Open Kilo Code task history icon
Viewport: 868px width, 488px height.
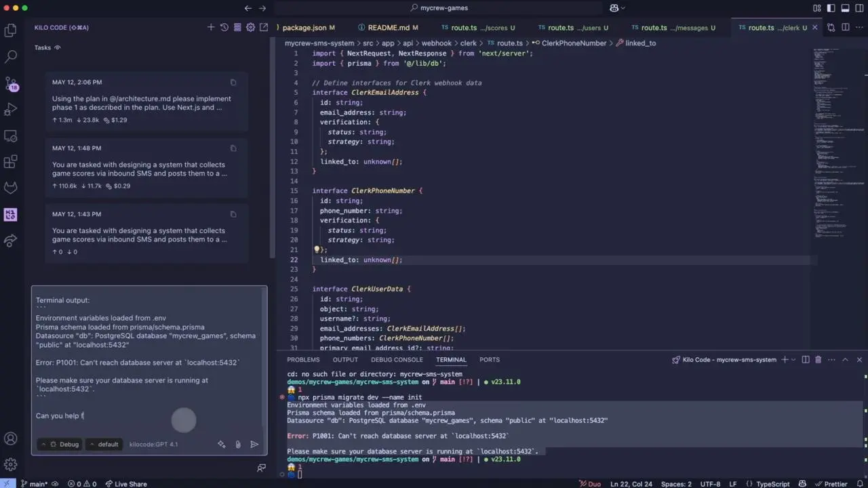coord(224,27)
